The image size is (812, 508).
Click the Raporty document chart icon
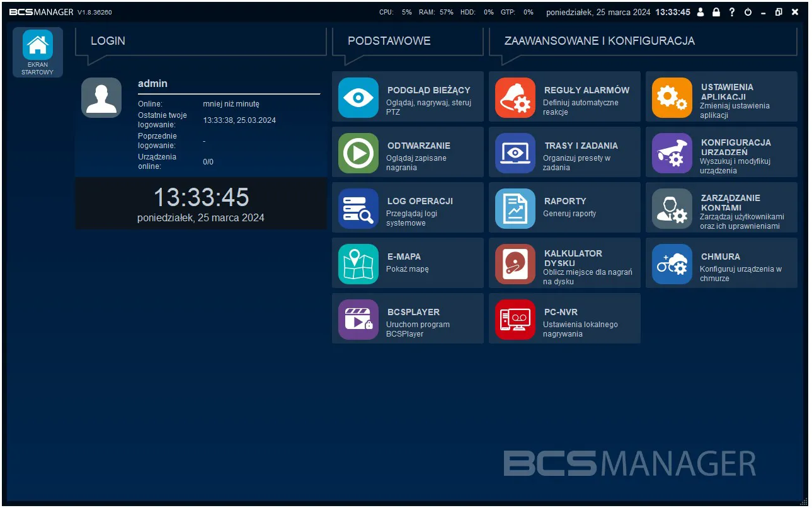[515, 209]
